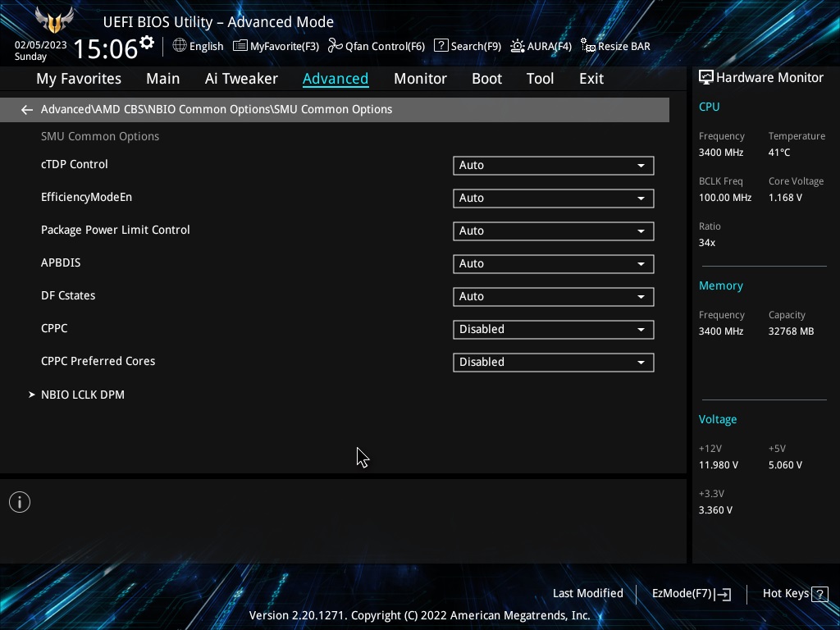The image size is (840, 630).
Task: Switch to the Monitor tab
Action: [420, 79]
